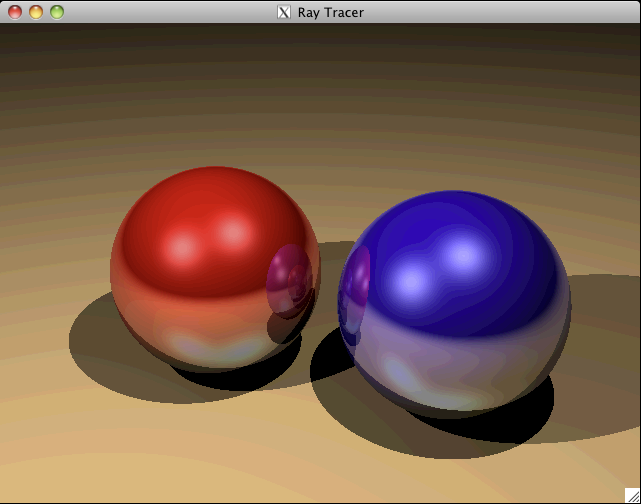Close the Ray Tracer window

(x=15, y=12)
